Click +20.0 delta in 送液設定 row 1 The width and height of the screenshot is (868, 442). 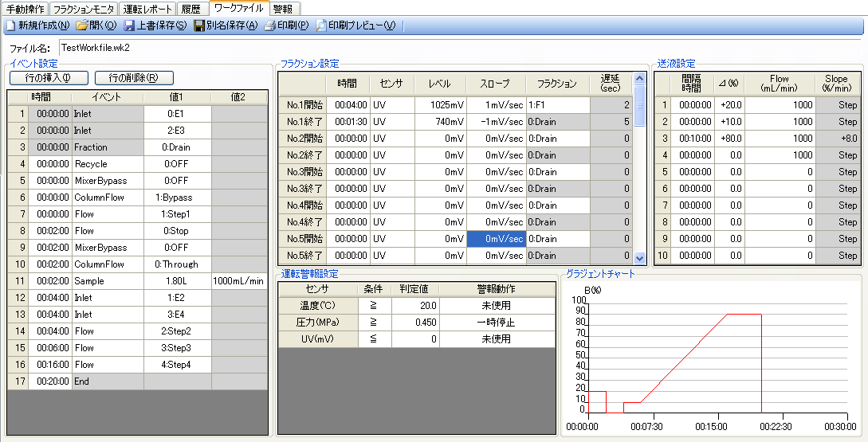(x=729, y=105)
